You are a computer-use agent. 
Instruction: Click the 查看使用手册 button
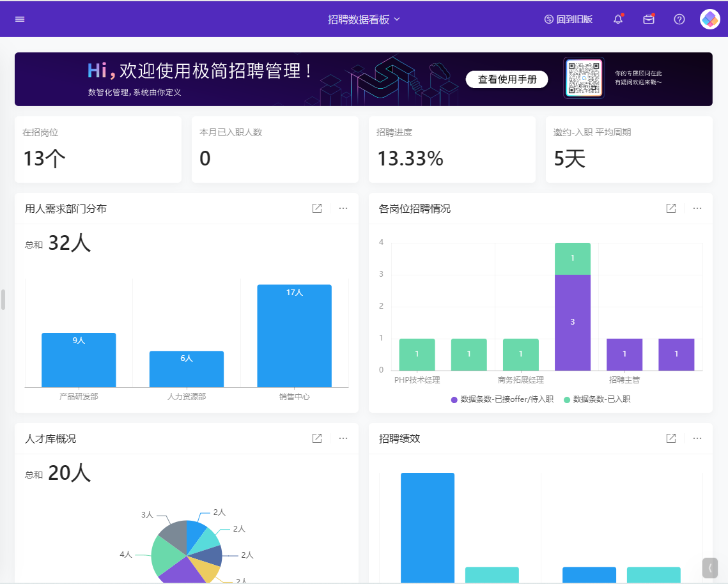507,79
